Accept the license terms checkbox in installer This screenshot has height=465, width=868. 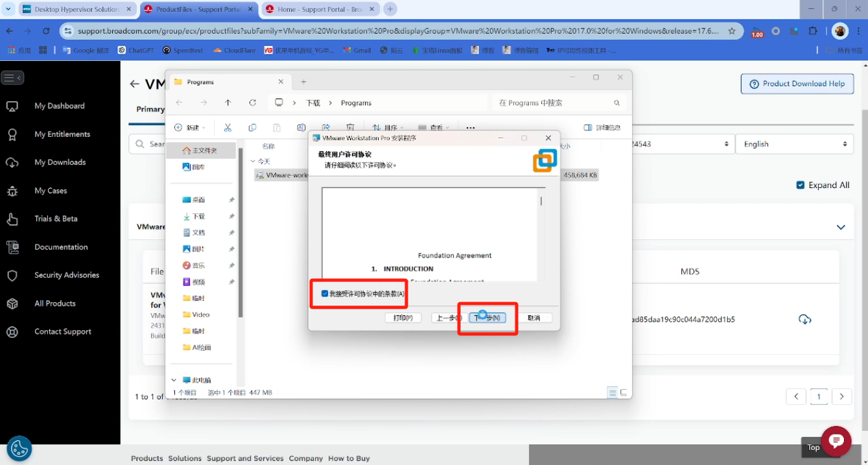[x=325, y=294]
